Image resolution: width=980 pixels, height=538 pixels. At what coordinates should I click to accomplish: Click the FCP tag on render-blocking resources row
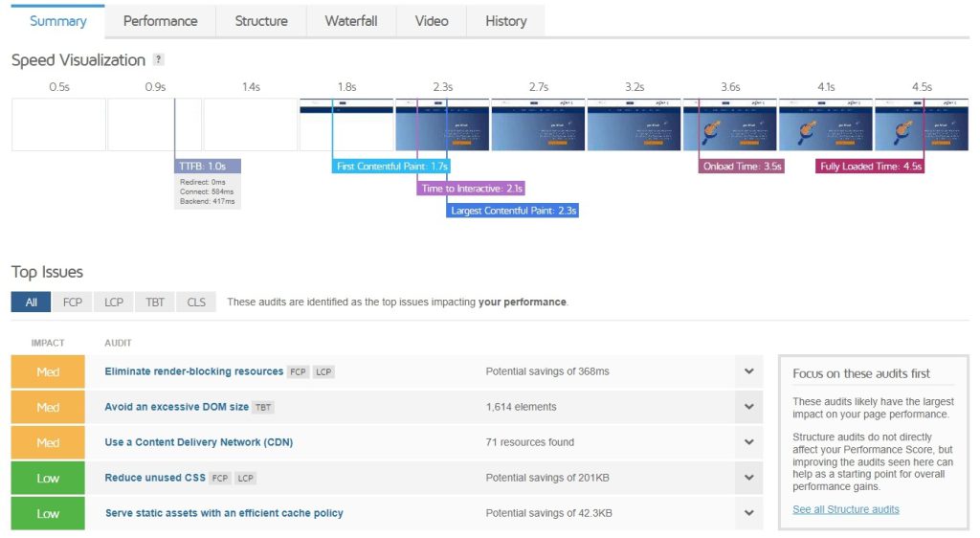point(299,371)
